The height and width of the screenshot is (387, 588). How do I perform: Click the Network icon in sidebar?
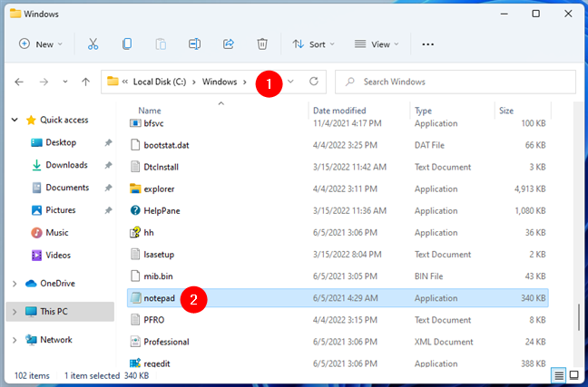[31, 340]
